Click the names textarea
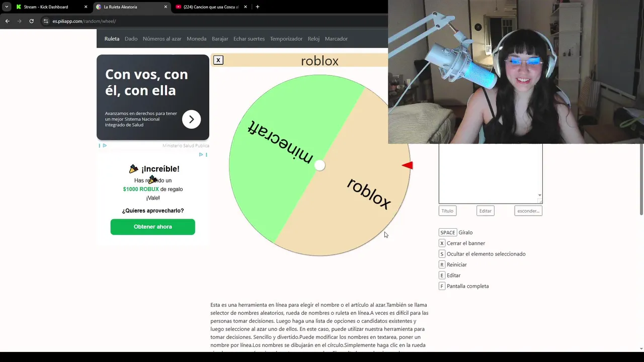 point(491,173)
